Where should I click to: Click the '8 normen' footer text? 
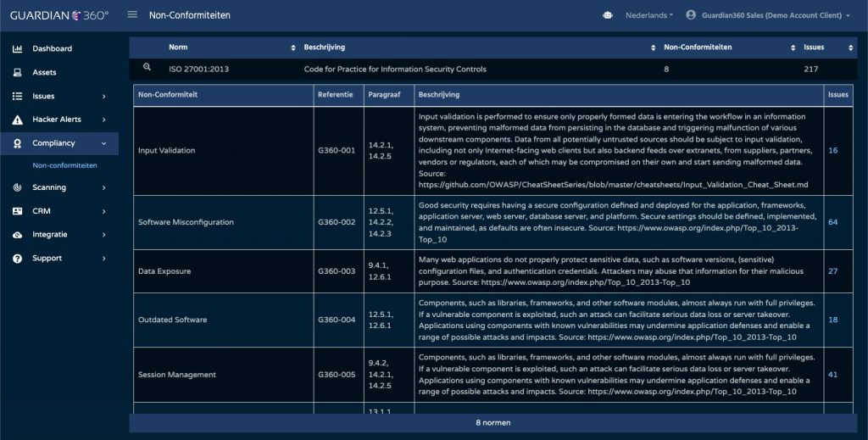click(493, 423)
